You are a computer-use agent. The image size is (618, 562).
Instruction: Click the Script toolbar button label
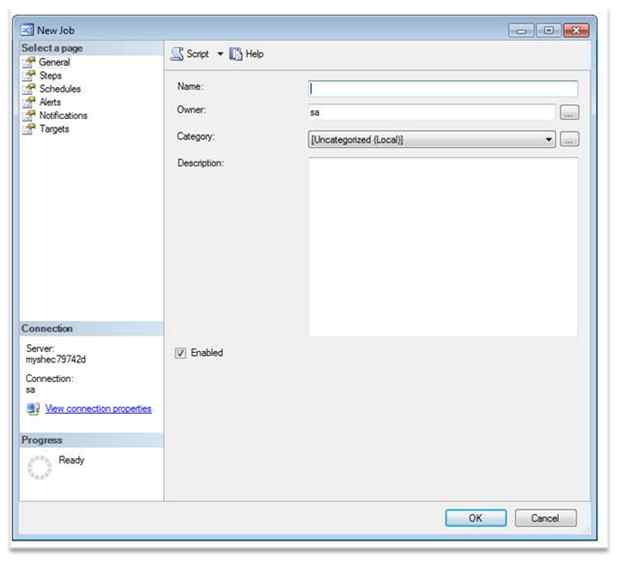(x=197, y=54)
